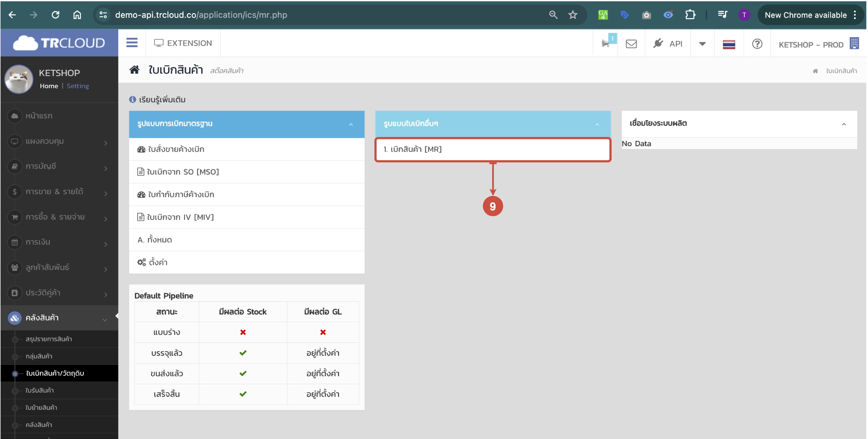Bookmark page with star icon

572,15
